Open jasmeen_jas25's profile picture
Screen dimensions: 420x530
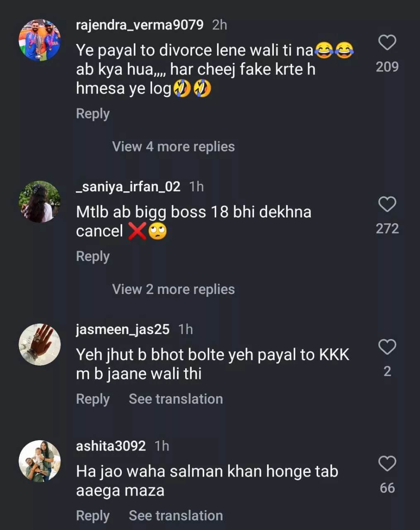(40, 344)
